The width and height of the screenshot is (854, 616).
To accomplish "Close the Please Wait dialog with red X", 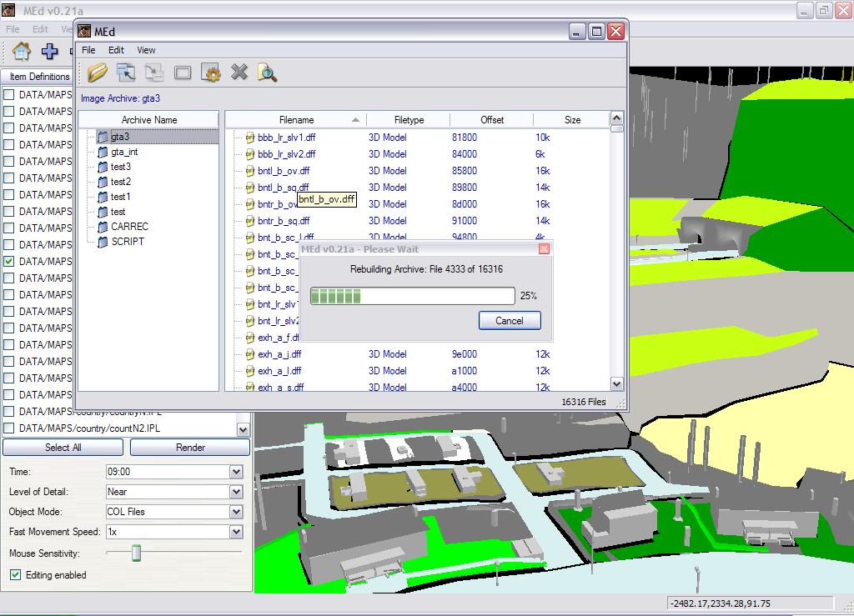I will pyautogui.click(x=544, y=249).
